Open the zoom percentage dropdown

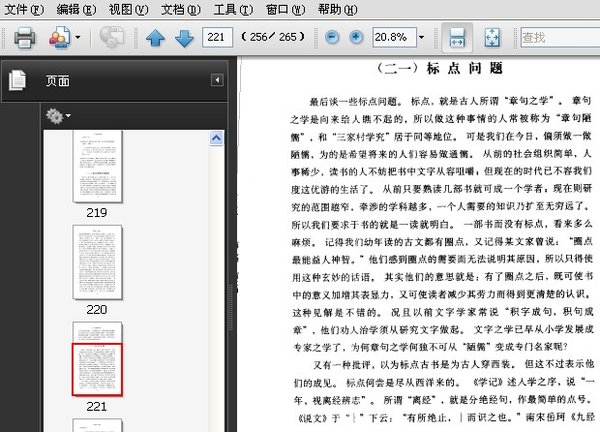(421, 38)
